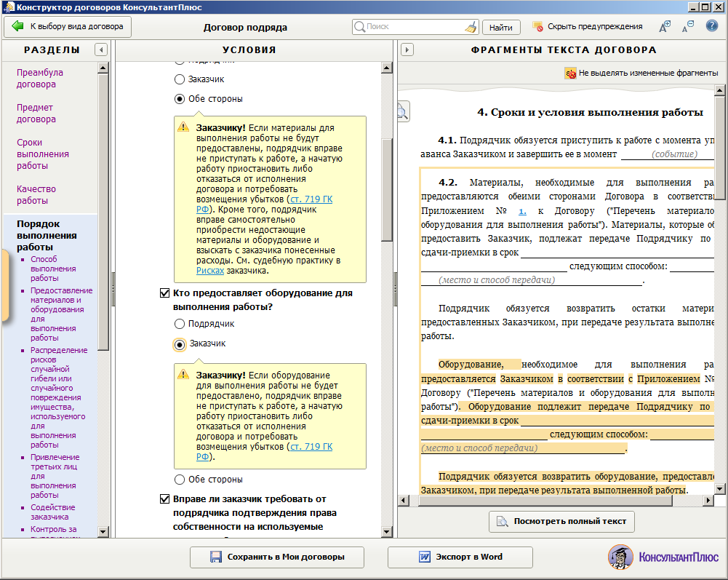Go to subsection Способ выполнения работы
This screenshot has height=580, width=728.
(53, 269)
